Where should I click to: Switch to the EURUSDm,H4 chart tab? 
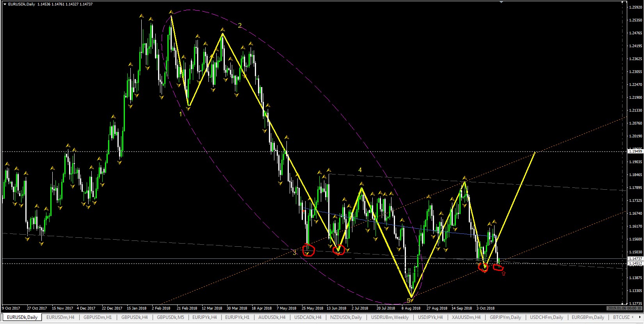(x=60, y=317)
